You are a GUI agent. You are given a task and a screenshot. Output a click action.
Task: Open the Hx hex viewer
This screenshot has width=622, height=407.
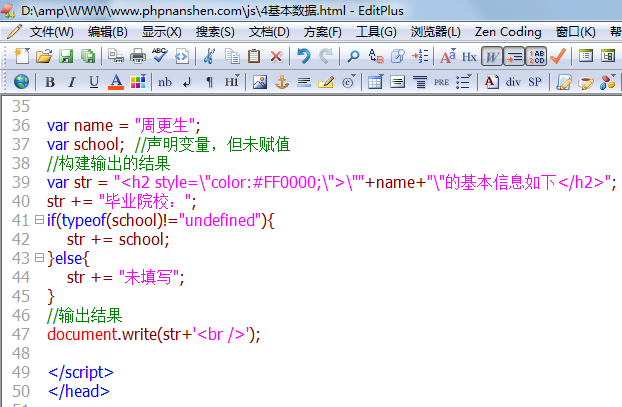pos(469,57)
